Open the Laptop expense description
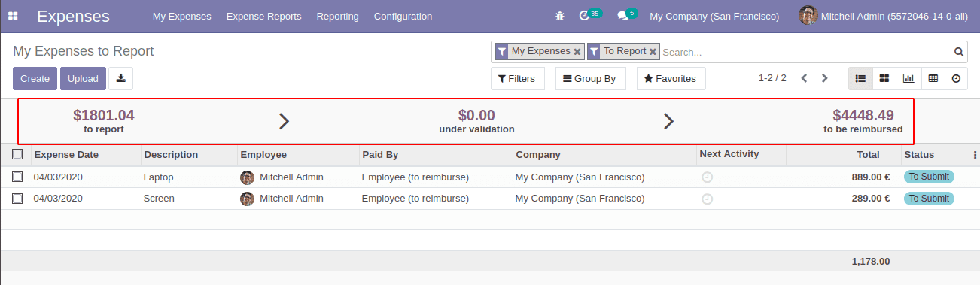980x285 pixels. 158,177
